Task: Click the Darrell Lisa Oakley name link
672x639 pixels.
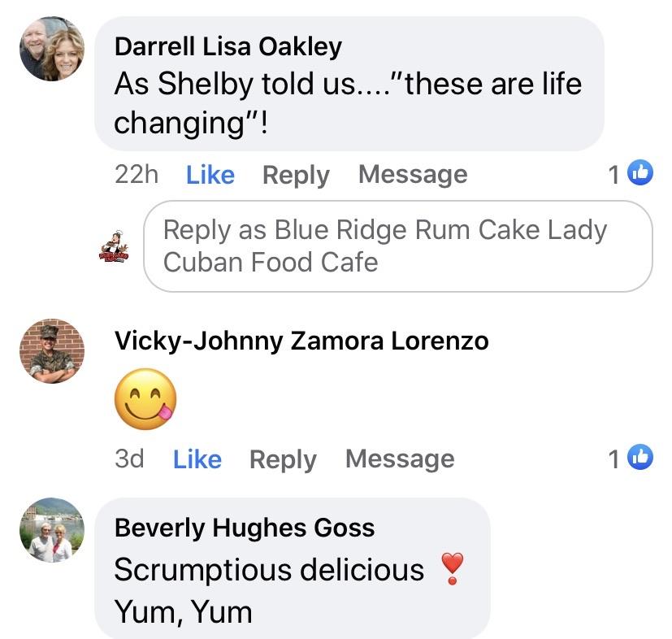Action: [228, 46]
